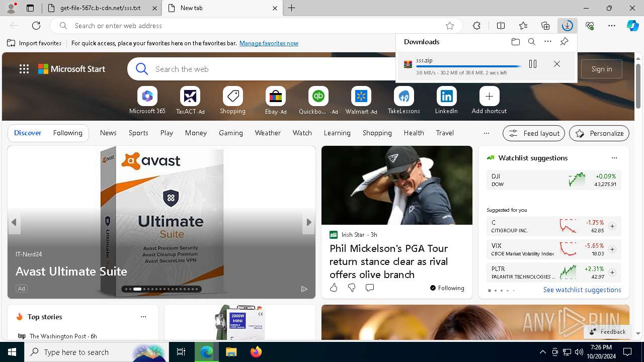Dislike the Phil Mickelson story
Viewport: 644px width, 362px height.
point(352,288)
